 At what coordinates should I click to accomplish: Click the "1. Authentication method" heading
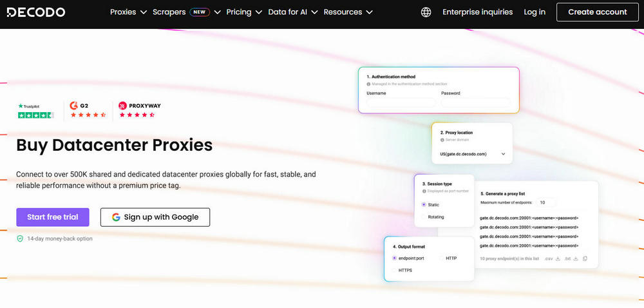tap(391, 77)
